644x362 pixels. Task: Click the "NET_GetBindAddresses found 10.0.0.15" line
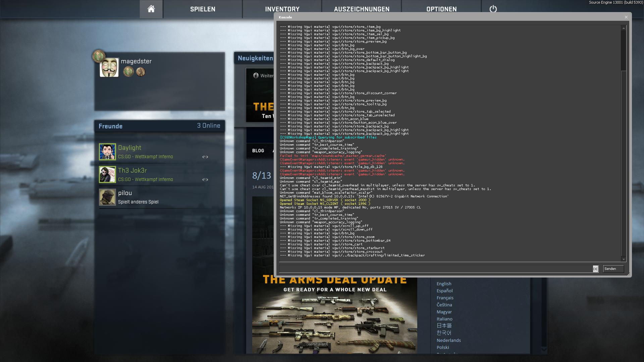tap(364, 196)
